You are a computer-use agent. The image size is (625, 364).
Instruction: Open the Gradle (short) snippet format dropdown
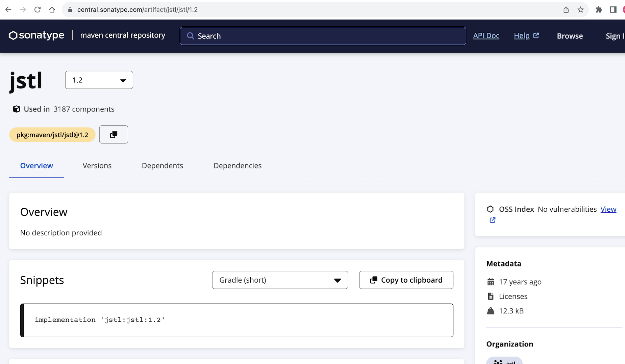click(x=280, y=280)
